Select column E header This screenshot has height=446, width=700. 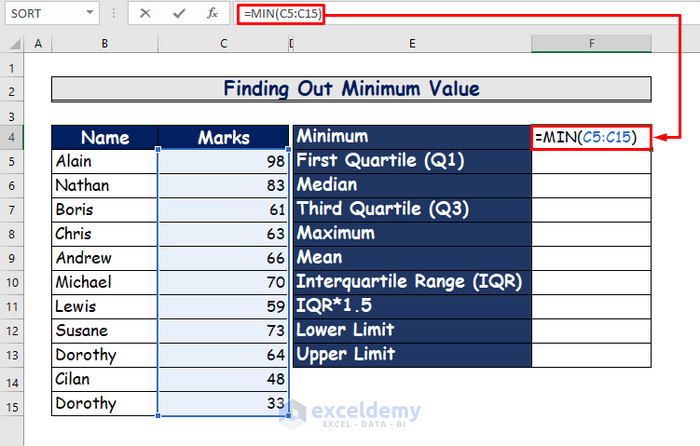pos(412,44)
